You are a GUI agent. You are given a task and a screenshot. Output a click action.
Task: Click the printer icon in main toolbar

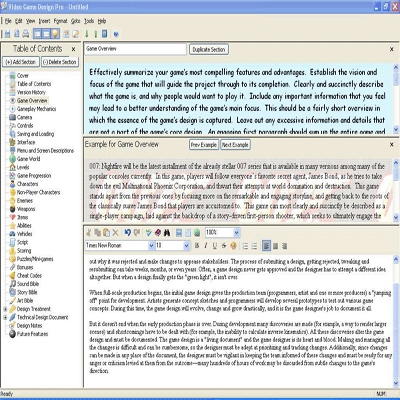[x=26, y=34]
